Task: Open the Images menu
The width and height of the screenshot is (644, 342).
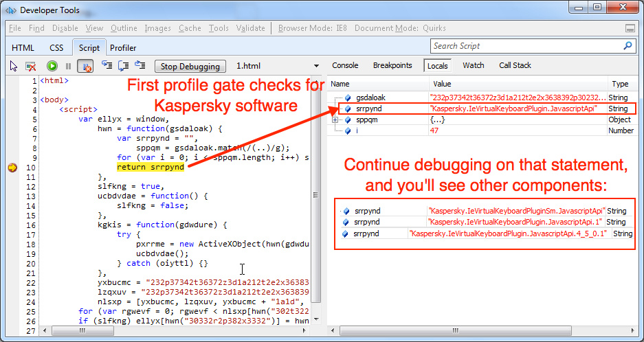Action: pos(157,28)
